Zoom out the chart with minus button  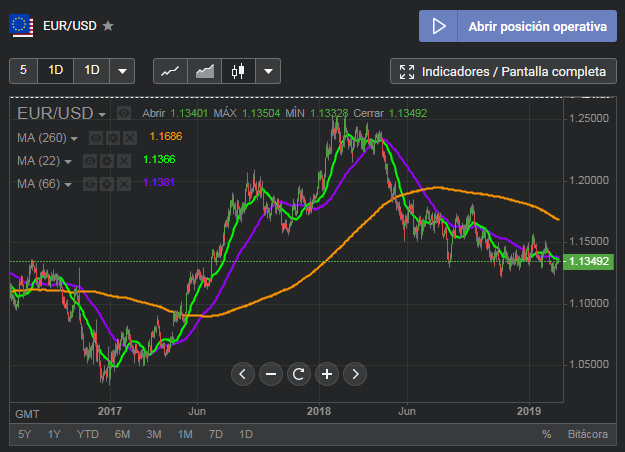(x=271, y=374)
